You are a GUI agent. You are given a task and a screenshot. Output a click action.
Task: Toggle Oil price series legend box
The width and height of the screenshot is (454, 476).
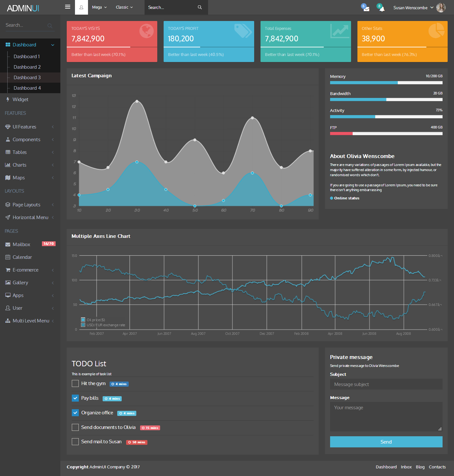(x=83, y=320)
